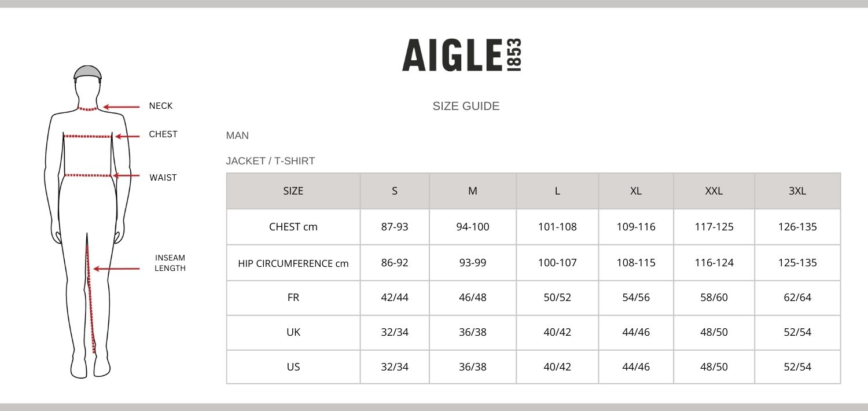Select the XL size column header
Viewport: 868px width, 411px height.
[x=635, y=191]
